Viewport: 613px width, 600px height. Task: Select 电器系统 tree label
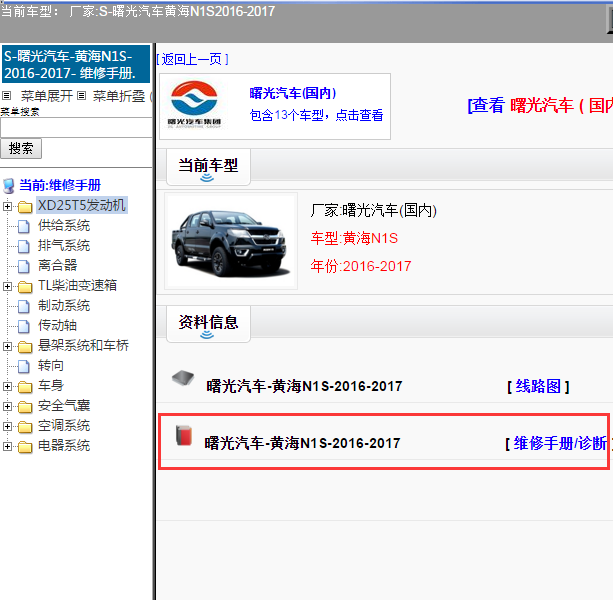[x=64, y=445]
